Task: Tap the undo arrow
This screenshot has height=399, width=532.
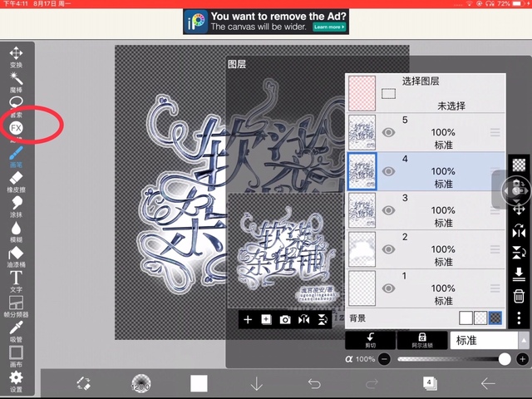Action: (x=314, y=383)
